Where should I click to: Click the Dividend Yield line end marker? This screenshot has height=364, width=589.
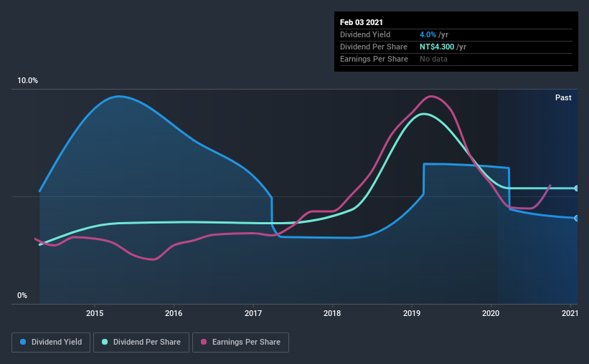[x=576, y=218]
